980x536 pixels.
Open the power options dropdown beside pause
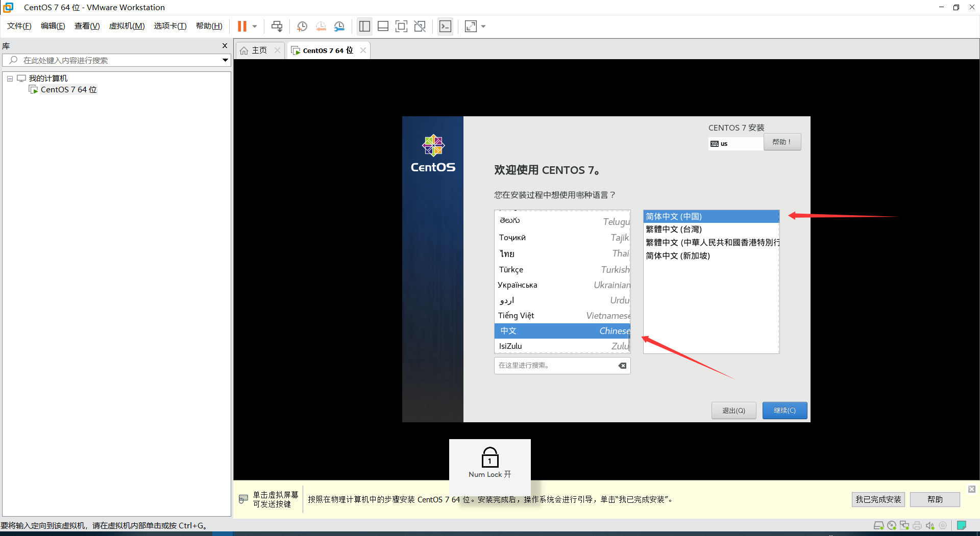(255, 26)
